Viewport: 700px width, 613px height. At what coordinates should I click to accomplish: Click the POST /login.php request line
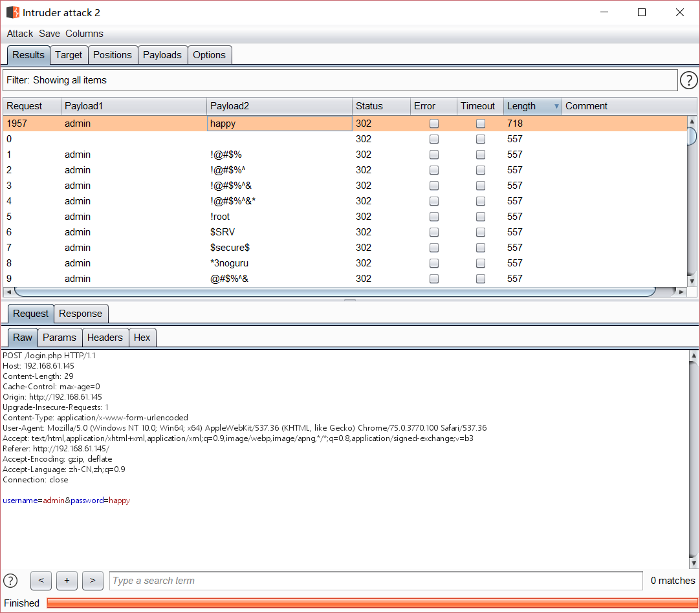pos(49,356)
